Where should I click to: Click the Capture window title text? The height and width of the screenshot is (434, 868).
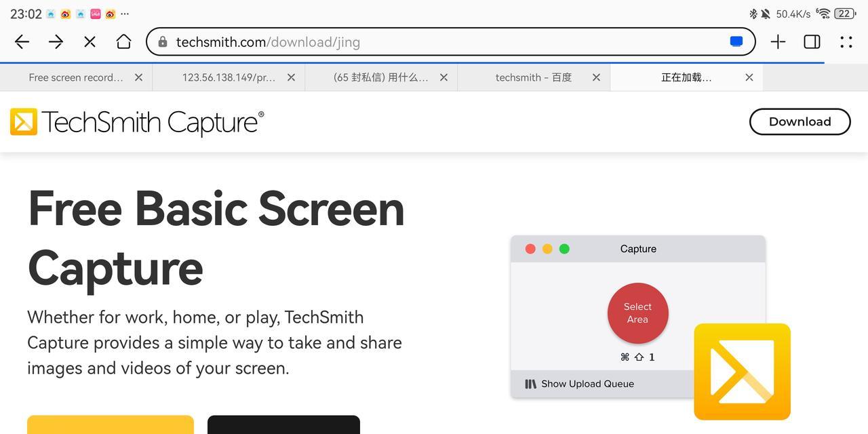638,249
